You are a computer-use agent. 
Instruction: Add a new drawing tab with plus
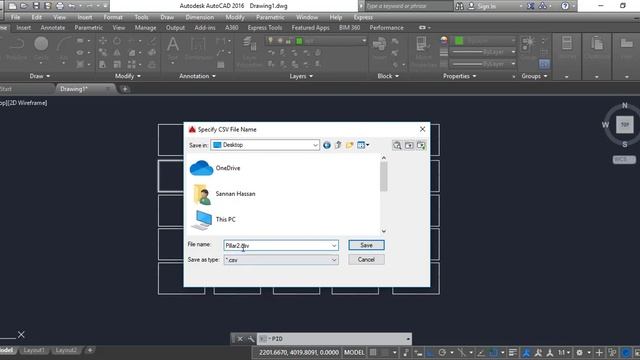[125, 89]
